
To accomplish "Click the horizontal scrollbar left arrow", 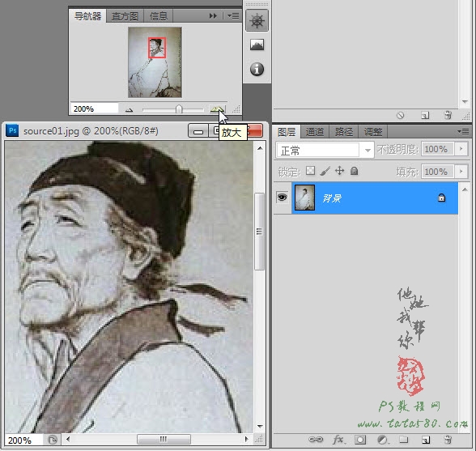I will click(x=68, y=439).
